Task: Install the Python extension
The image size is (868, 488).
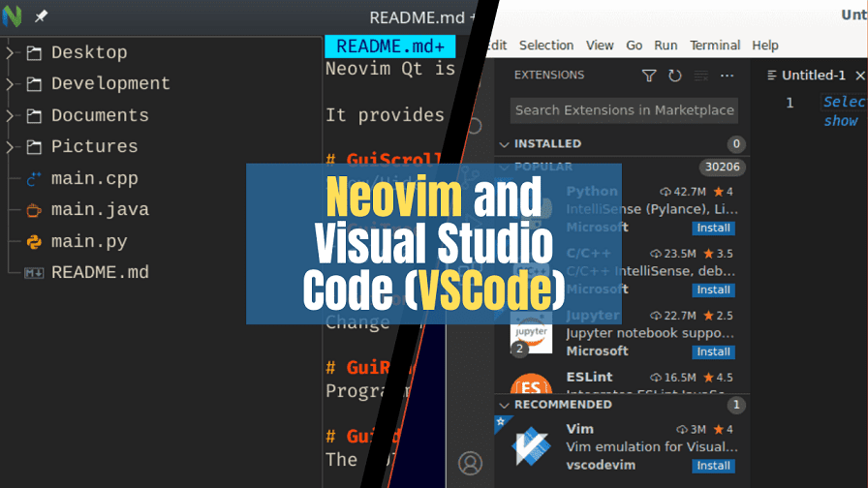Action: click(x=713, y=228)
